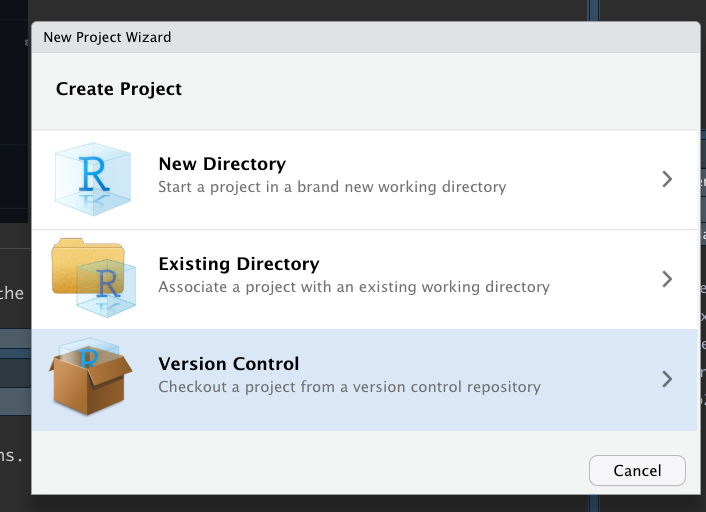The width and height of the screenshot is (706, 512).
Task: Click the vertical pane divider above the dialog
Action: tap(593, 8)
